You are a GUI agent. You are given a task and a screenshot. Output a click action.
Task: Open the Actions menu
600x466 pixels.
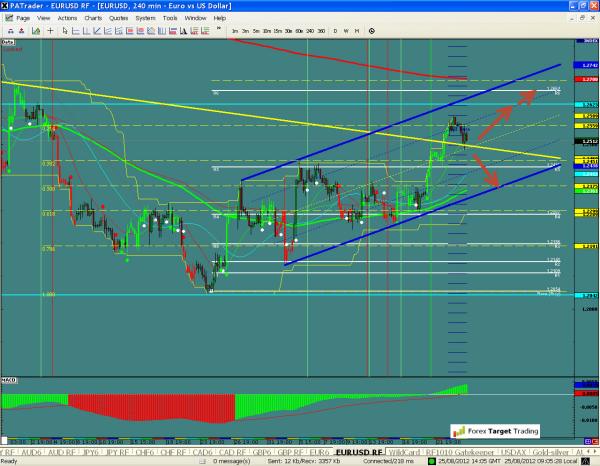(68, 18)
